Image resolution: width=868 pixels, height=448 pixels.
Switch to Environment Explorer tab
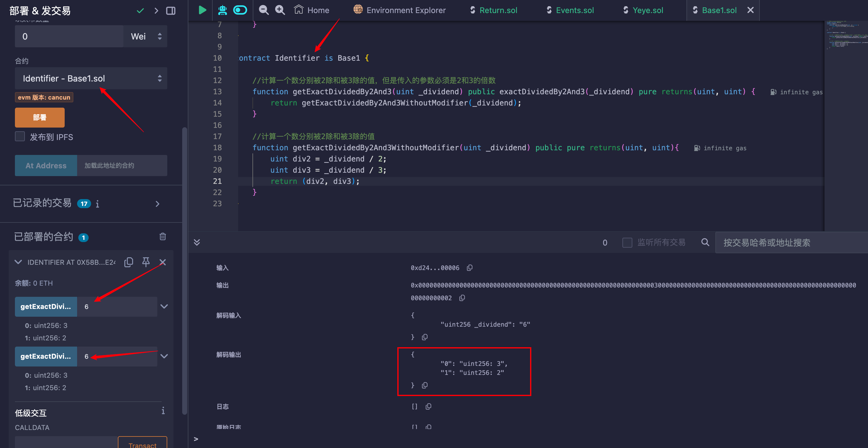click(x=399, y=10)
